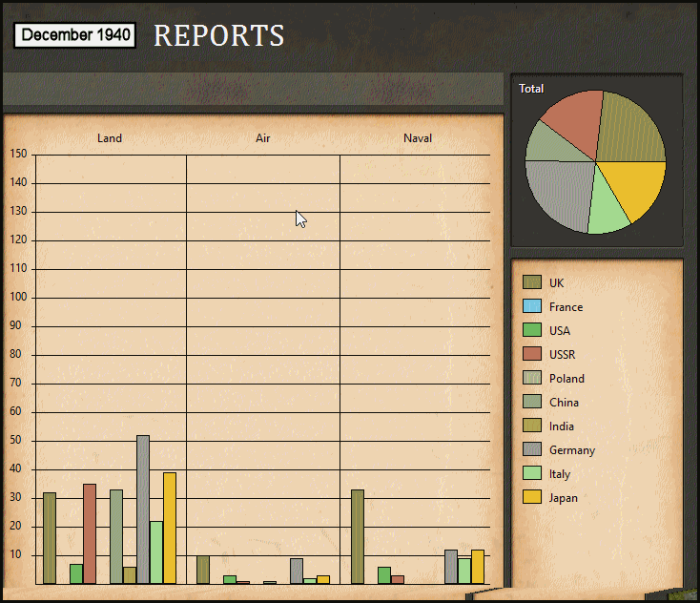The height and width of the screenshot is (603, 700).
Task: Click the December 1940 date box
Action: (75, 35)
